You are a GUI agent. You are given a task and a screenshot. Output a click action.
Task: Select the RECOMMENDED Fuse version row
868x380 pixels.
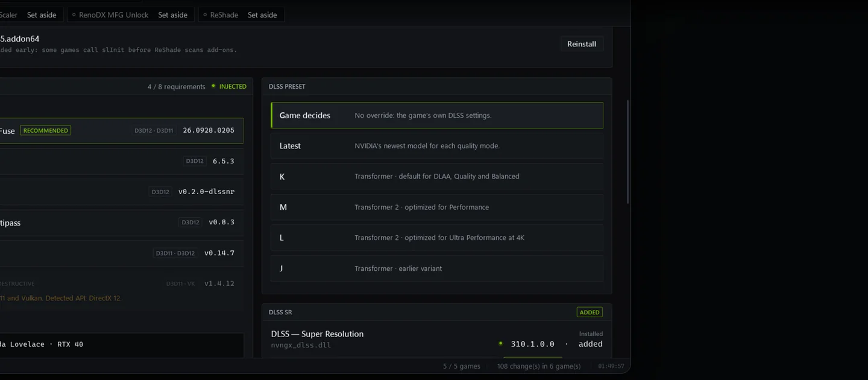pyautogui.click(x=121, y=130)
